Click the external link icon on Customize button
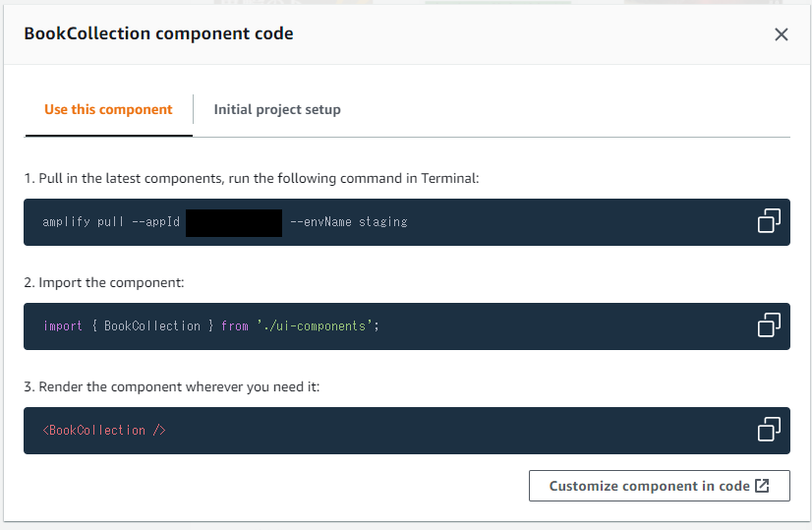 762,486
